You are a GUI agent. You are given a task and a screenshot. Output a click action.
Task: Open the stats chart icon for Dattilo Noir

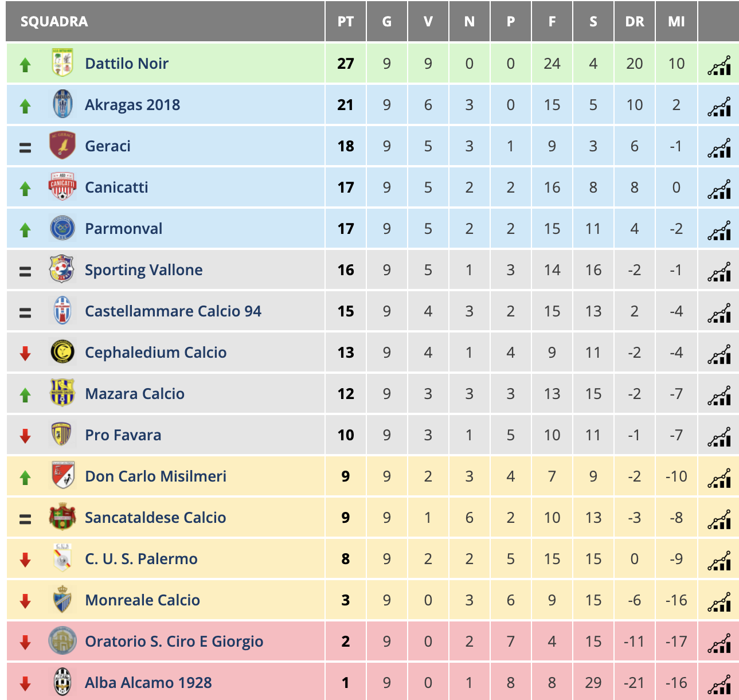coord(719,65)
